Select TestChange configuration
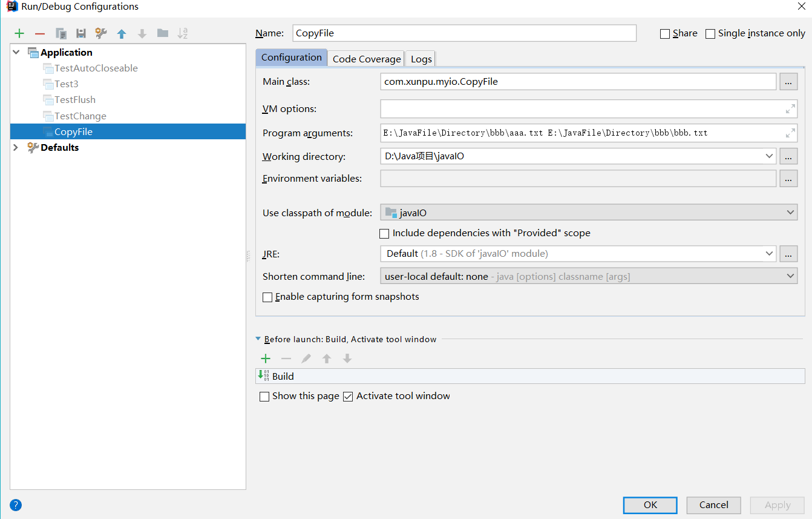 pyautogui.click(x=80, y=116)
